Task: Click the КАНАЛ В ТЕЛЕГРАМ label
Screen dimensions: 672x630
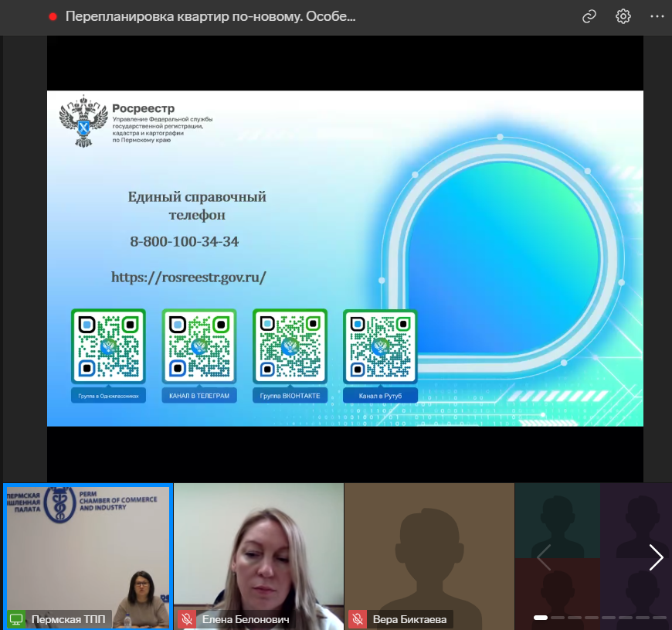Action: point(199,396)
